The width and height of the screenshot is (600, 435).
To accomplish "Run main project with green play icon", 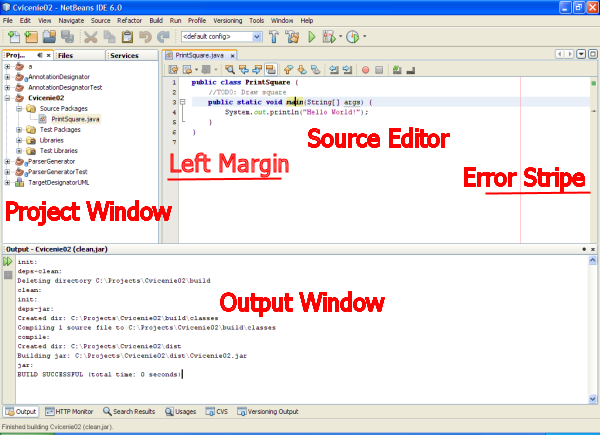I will (312, 37).
